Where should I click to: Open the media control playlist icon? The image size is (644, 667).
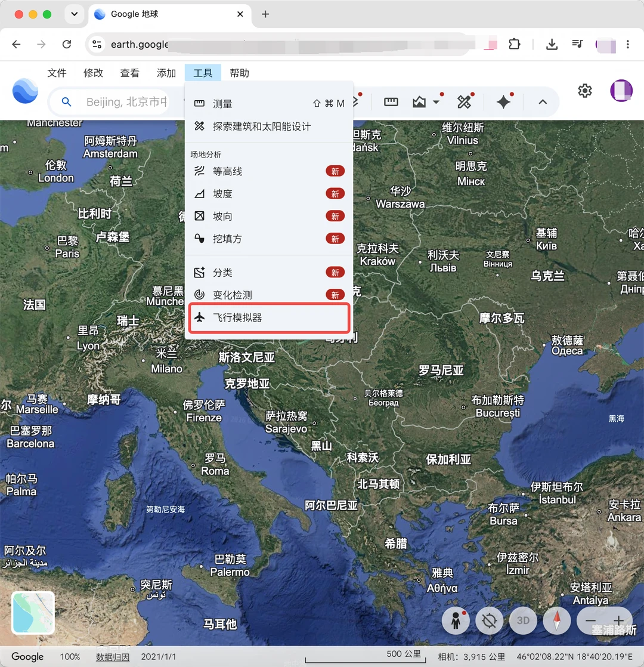(577, 44)
